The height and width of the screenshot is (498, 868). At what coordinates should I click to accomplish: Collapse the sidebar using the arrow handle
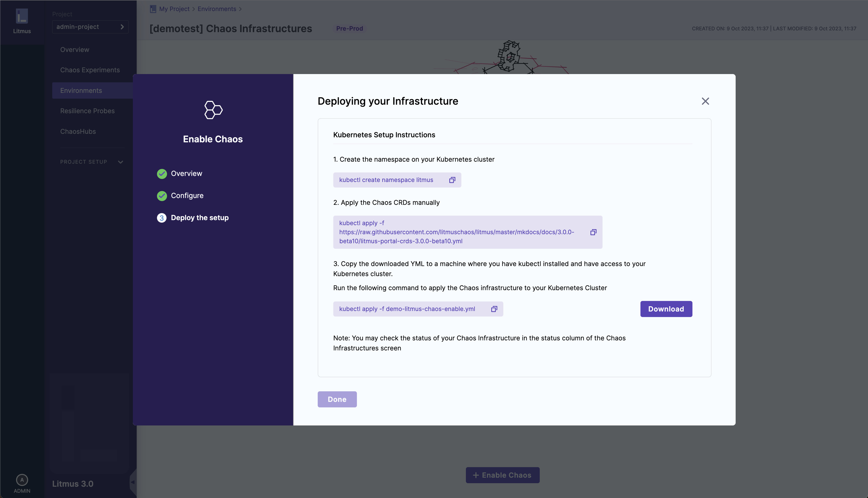point(133,482)
